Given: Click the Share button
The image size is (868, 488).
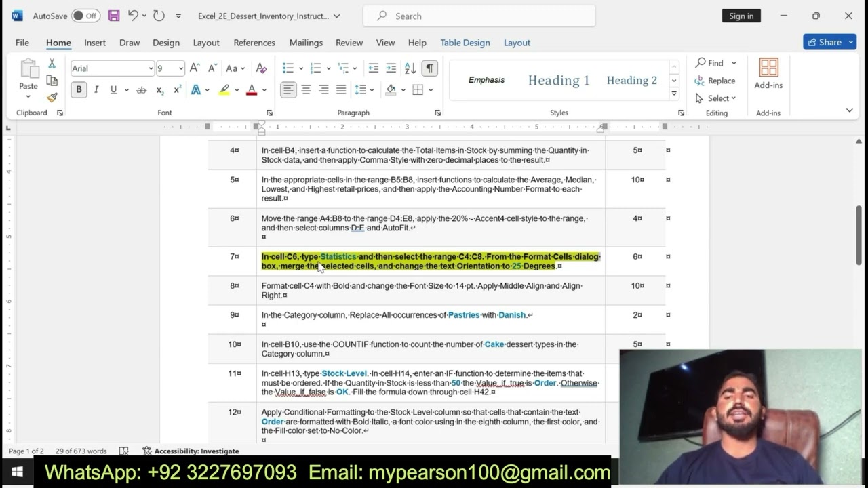Looking at the screenshot, I should [x=829, y=42].
